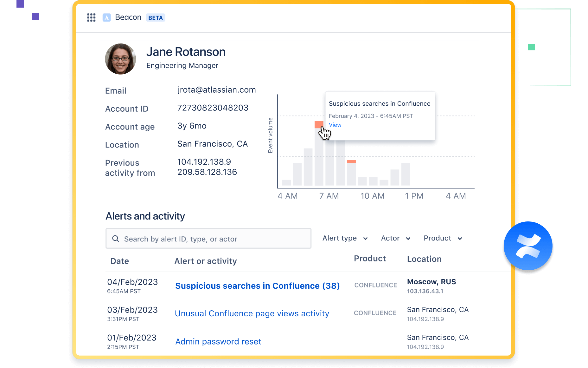
Task: Click the small red marker near 9 AM bar
Action: (x=351, y=161)
